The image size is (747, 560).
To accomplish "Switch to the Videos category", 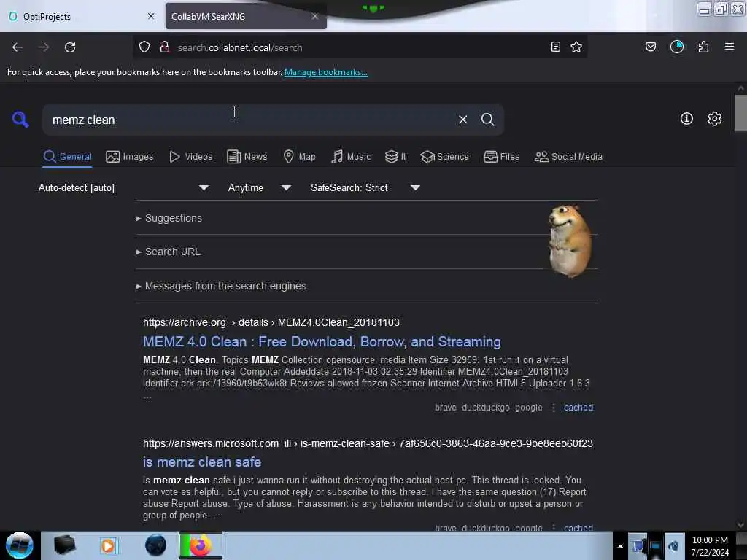I will [191, 156].
